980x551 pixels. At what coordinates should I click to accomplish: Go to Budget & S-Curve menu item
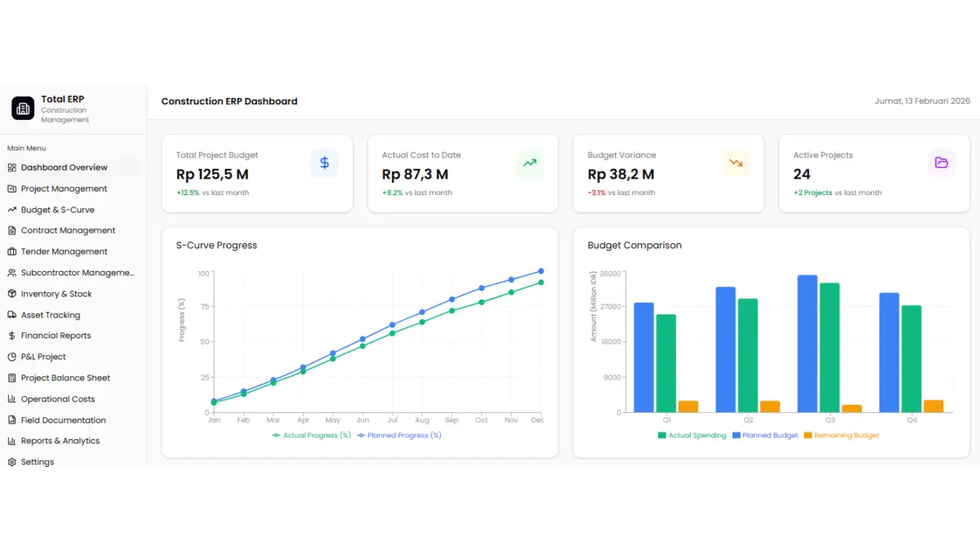click(x=57, y=210)
